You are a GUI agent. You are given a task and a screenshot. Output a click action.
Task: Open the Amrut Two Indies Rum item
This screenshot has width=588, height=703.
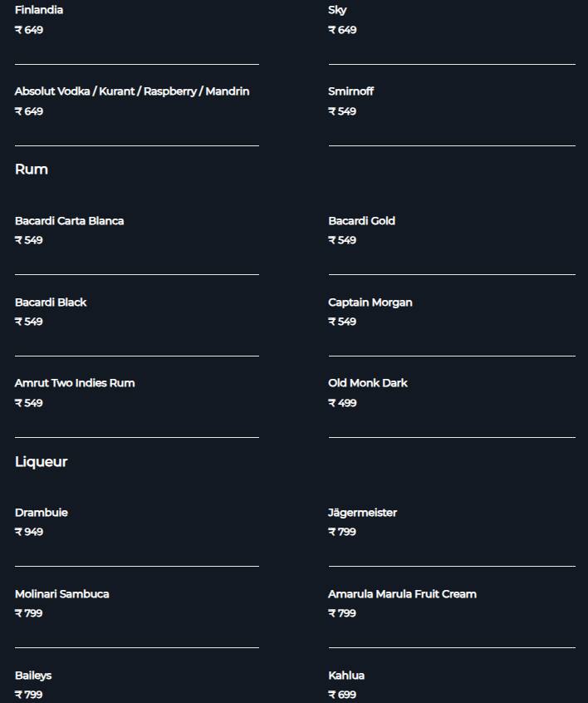[75, 383]
